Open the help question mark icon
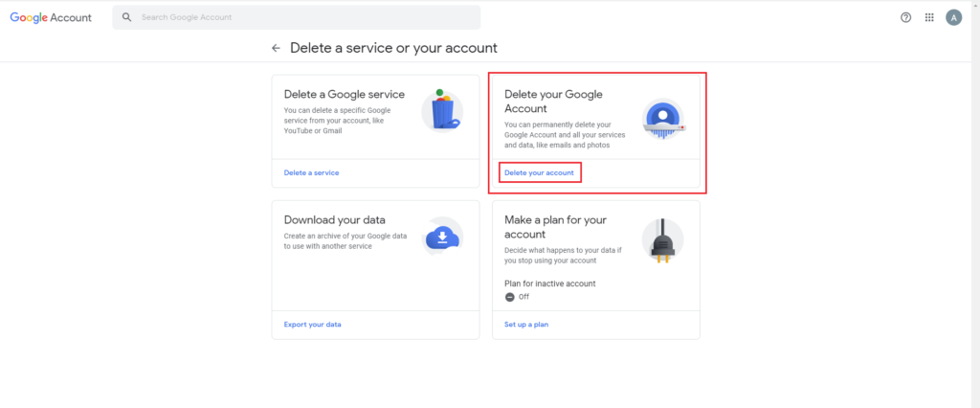980x408 pixels. pyautogui.click(x=905, y=17)
